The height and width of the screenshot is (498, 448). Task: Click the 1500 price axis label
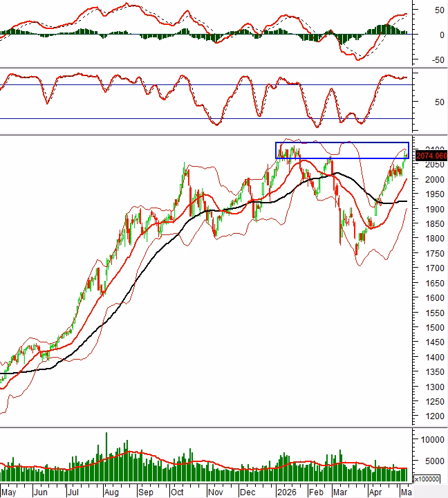click(x=435, y=327)
